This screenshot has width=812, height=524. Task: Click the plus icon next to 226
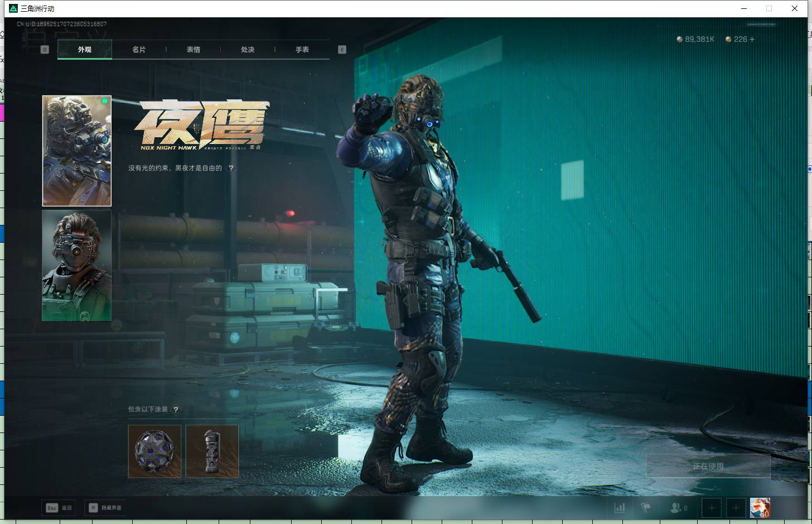[x=752, y=39]
